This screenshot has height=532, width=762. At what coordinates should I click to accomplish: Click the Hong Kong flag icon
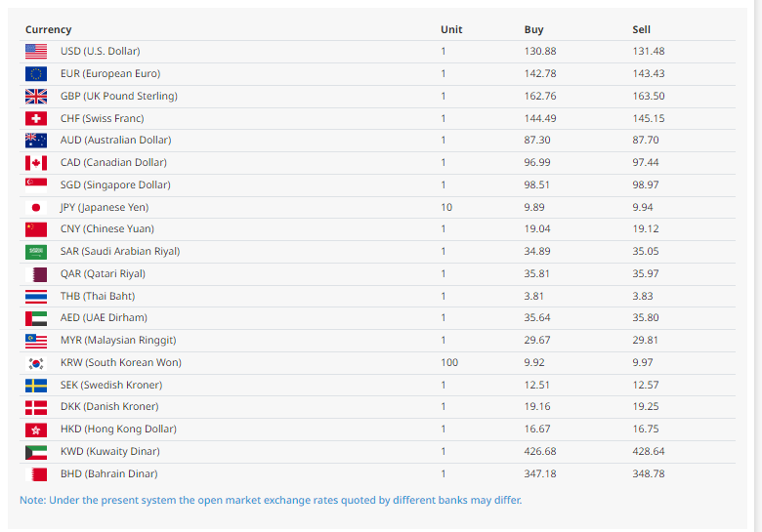tap(36, 430)
